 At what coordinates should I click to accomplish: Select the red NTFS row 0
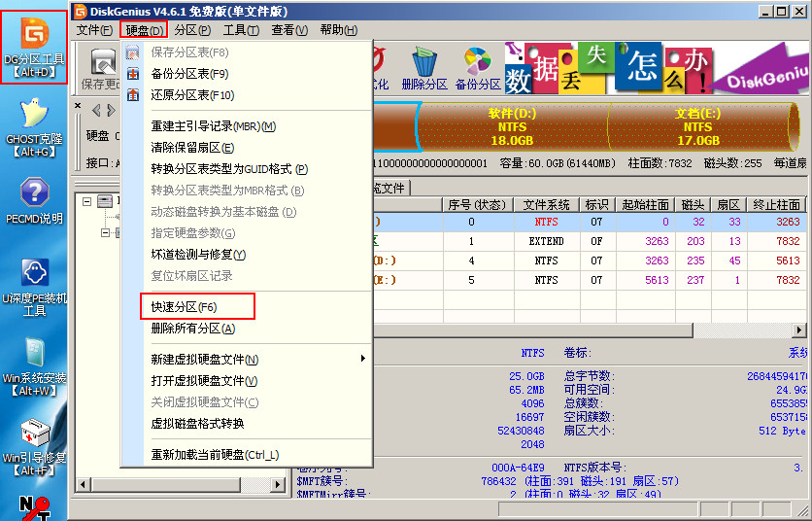click(590, 222)
